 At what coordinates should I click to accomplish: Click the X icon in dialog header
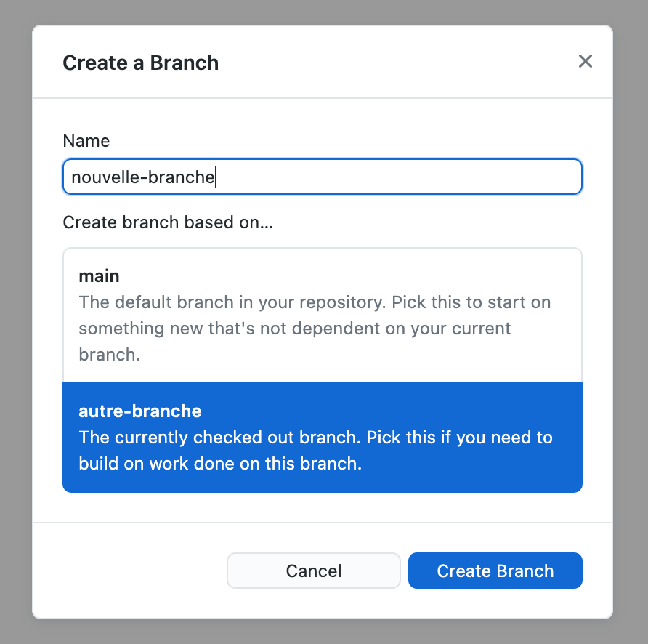[x=586, y=61]
